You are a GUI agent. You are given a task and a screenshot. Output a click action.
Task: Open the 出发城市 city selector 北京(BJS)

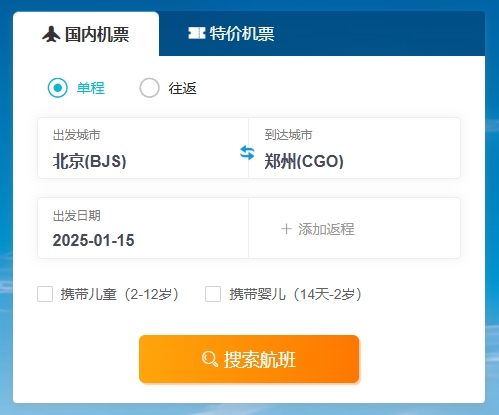[x=143, y=148]
